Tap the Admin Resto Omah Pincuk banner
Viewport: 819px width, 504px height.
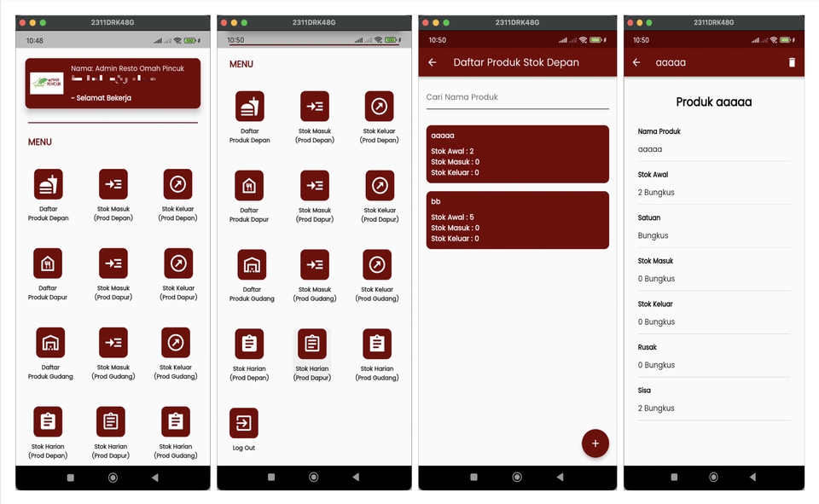(x=113, y=83)
